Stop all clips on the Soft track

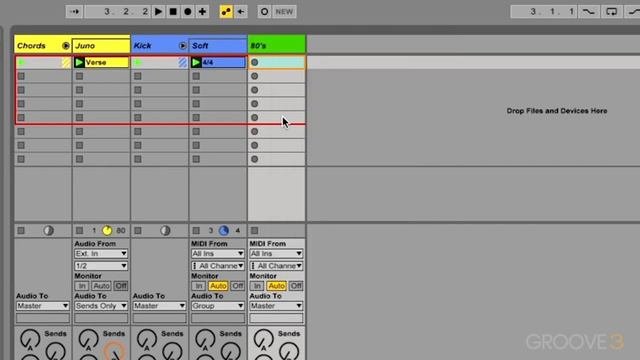196,231
